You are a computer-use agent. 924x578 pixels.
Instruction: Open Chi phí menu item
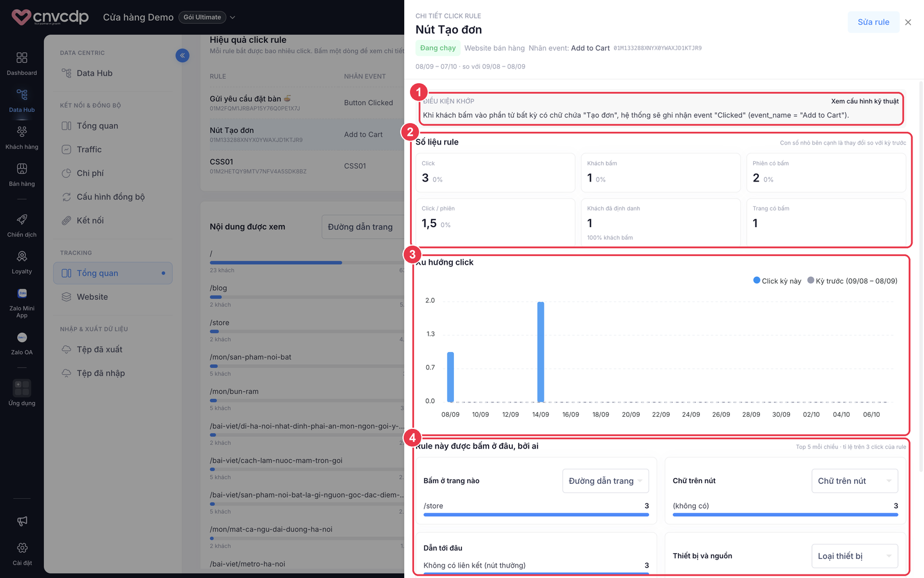tap(113, 173)
